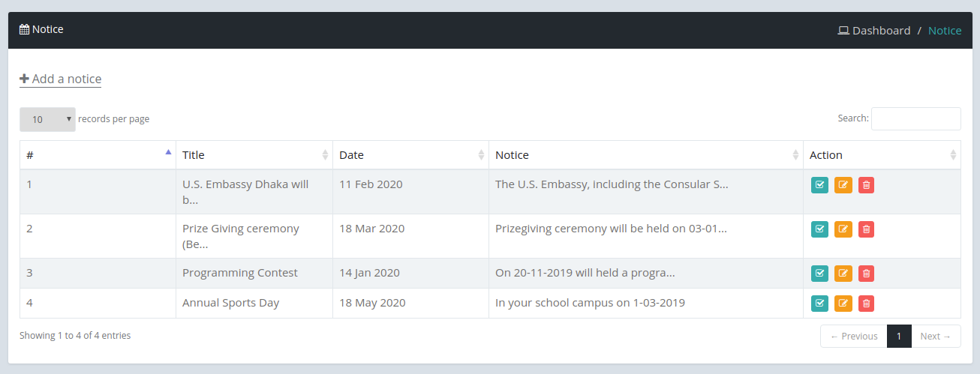Image resolution: width=980 pixels, height=374 pixels.
Task: Open the Dashboard breadcrumb link
Action: (x=874, y=31)
